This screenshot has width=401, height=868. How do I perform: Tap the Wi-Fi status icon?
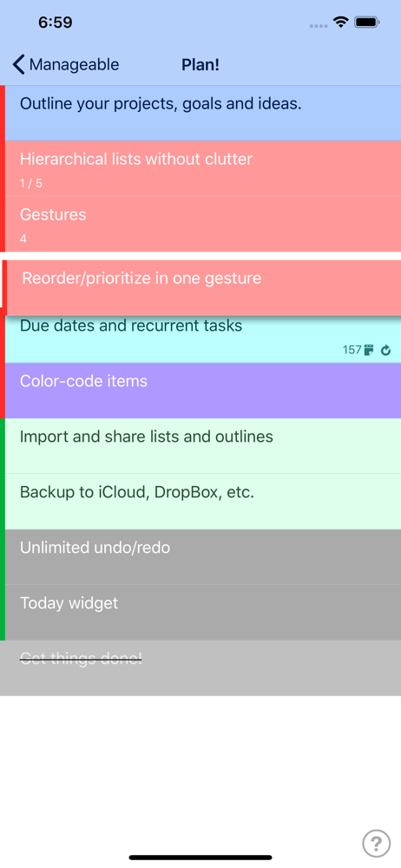pos(340,23)
